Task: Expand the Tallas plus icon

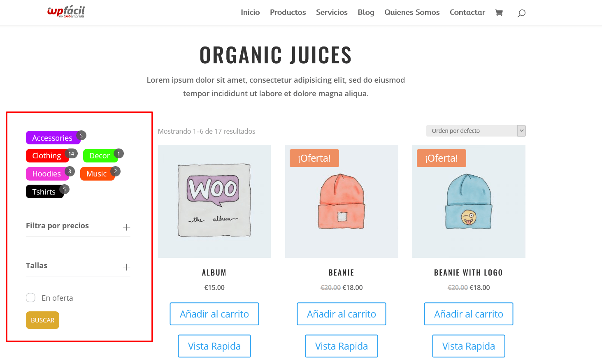Action: 127,267
